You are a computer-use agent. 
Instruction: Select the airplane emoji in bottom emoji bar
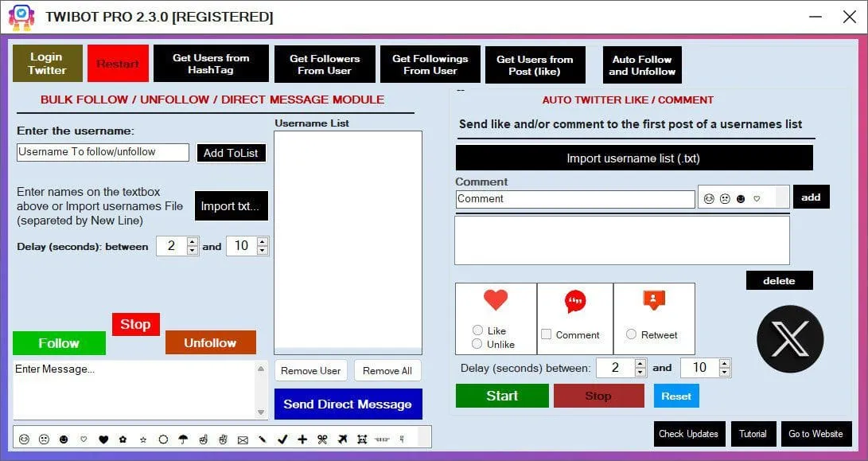pos(342,439)
